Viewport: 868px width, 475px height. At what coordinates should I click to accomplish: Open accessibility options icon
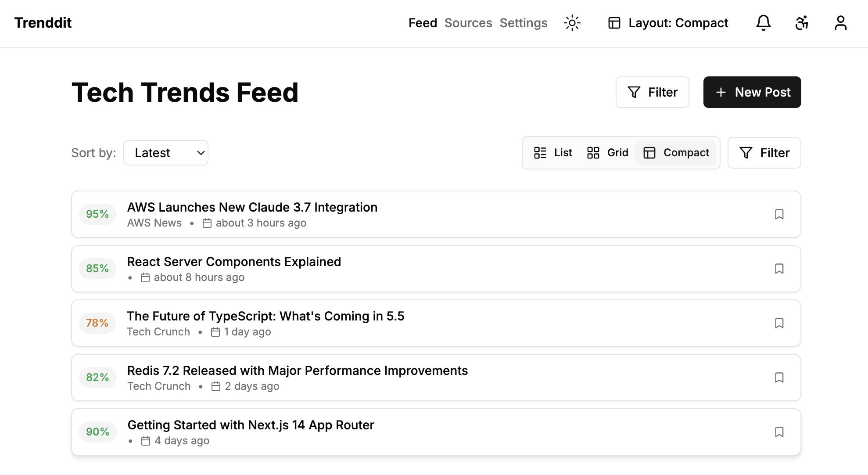point(802,23)
